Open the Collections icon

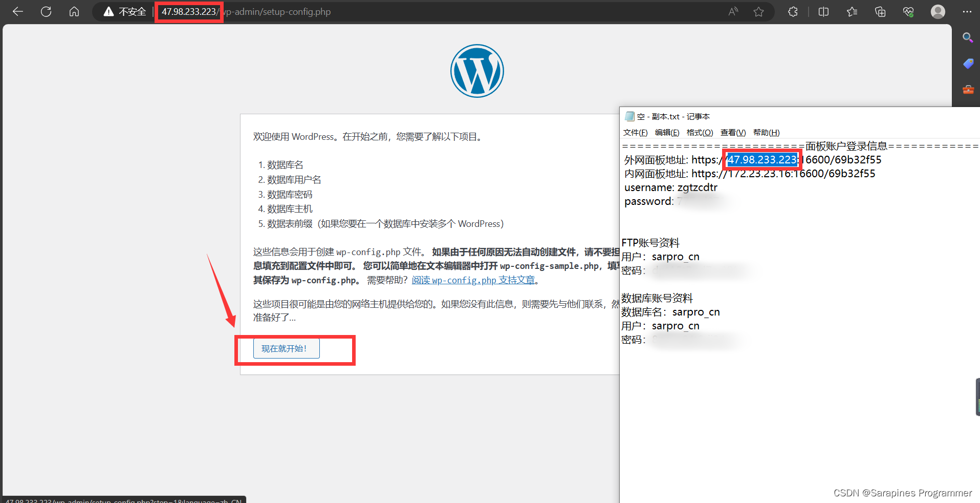pyautogui.click(x=880, y=12)
